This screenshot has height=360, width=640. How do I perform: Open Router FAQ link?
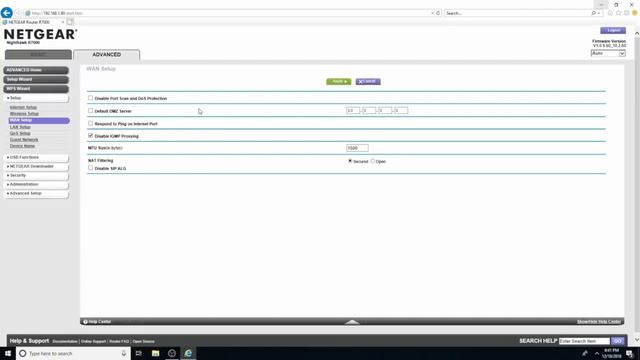point(119,341)
